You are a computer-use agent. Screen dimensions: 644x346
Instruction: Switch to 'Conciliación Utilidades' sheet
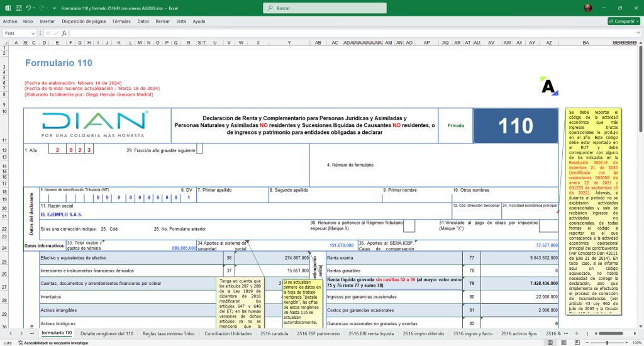[x=228, y=333]
